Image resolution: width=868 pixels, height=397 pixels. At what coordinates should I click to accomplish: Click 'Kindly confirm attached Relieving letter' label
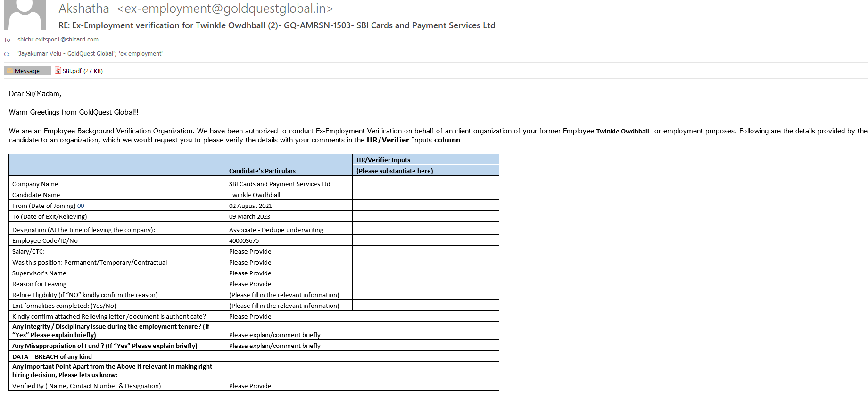click(x=109, y=316)
